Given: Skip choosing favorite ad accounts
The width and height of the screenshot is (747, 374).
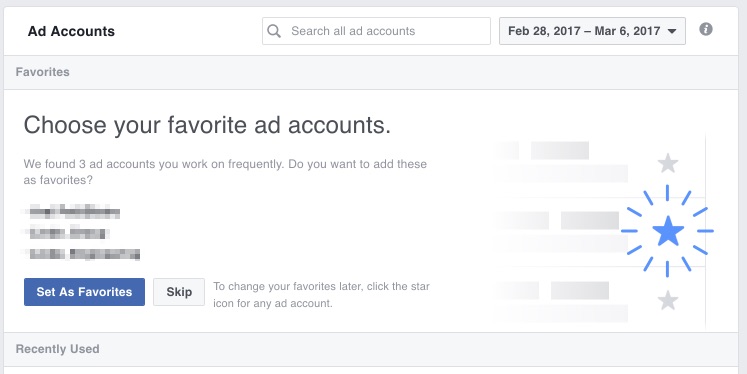Looking at the screenshot, I should tap(179, 292).
